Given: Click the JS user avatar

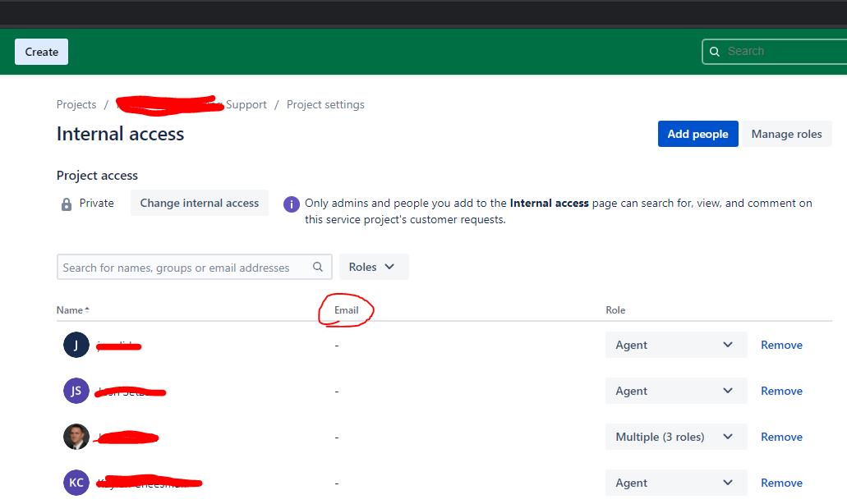Looking at the screenshot, I should pos(76,391).
